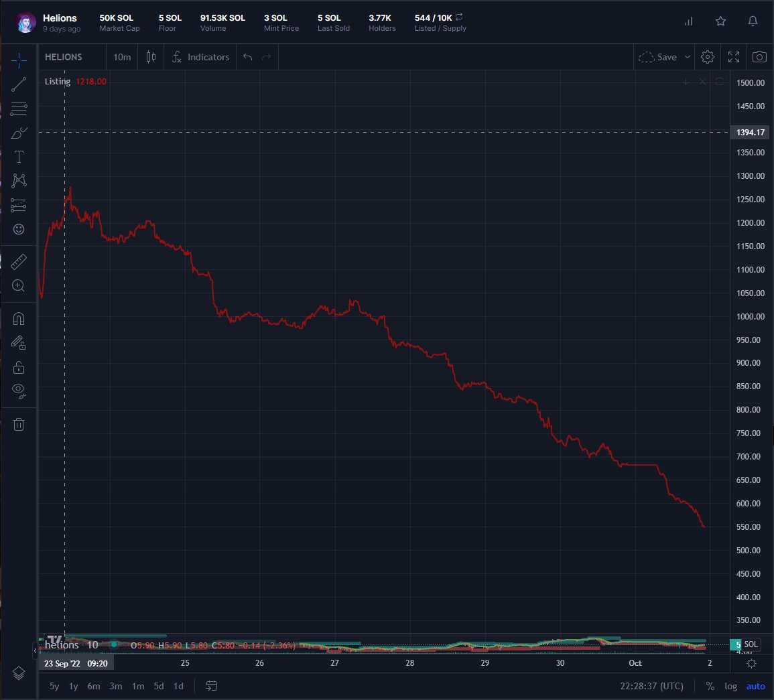Select the trend line drawing tool

tap(19, 84)
